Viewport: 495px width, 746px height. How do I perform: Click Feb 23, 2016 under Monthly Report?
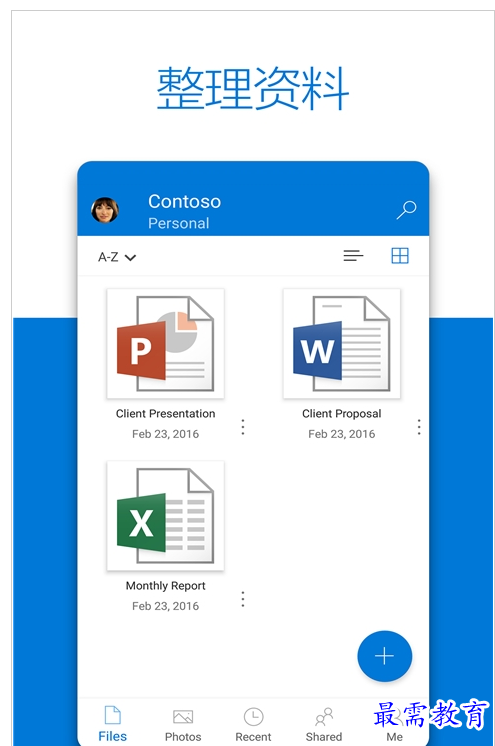tap(166, 606)
